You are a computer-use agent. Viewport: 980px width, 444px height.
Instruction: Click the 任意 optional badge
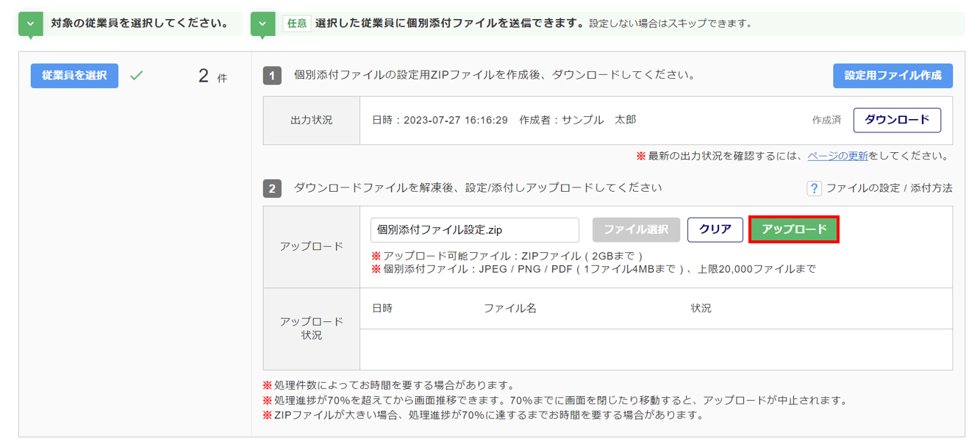click(x=297, y=24)
